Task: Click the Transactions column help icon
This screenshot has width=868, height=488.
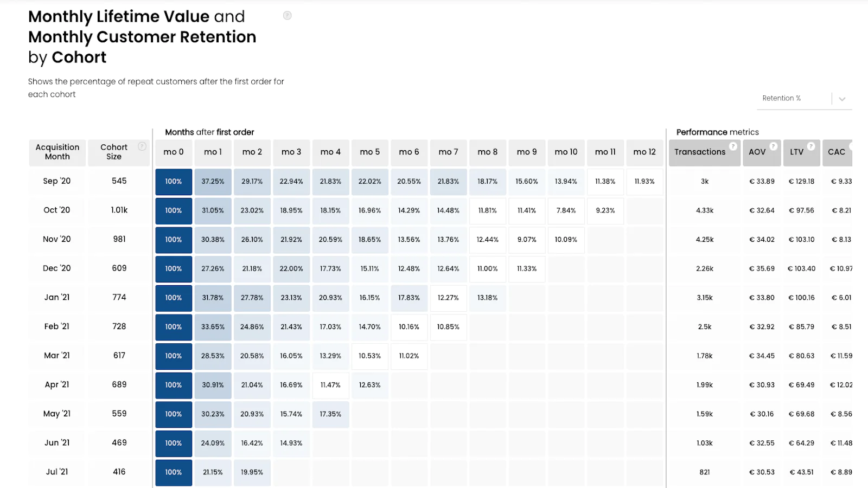Action: tap(733, 146)
